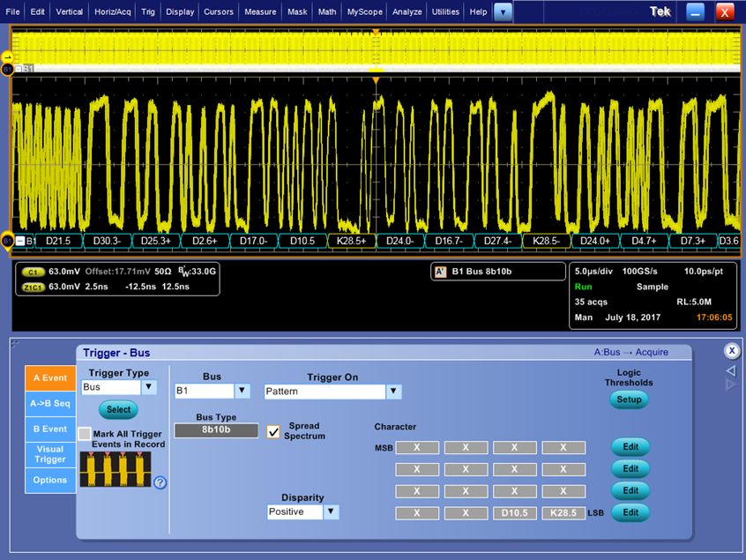The width and height of the screenshot is (746, 560).
Task: Open the Trigger Type dropdown
Action: tap(149, 387)
